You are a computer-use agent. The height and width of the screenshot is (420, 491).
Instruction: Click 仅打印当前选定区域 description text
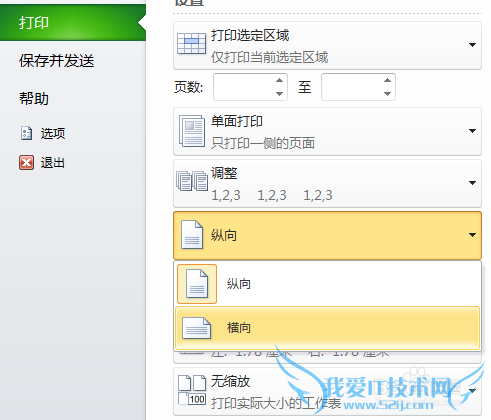[x=270, y=57]
